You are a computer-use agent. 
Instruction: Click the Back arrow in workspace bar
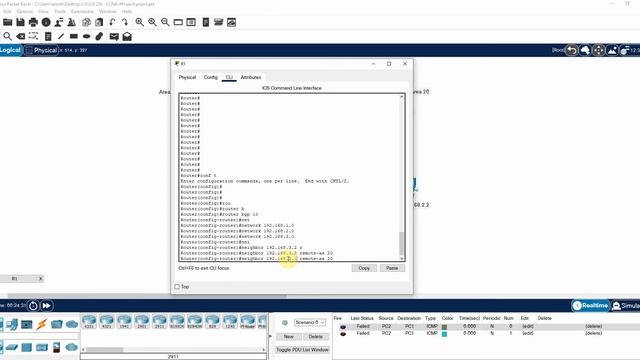point(572,50)
